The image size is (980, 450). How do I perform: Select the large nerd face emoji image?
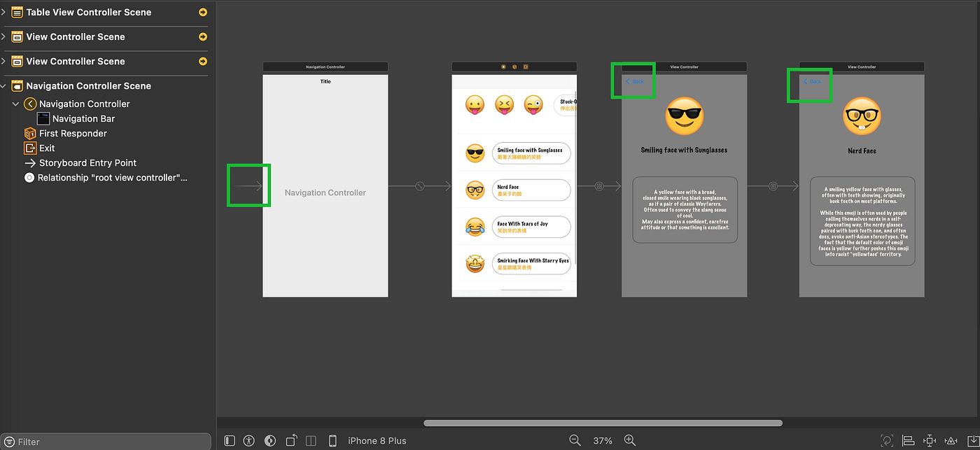pos(862,117)
